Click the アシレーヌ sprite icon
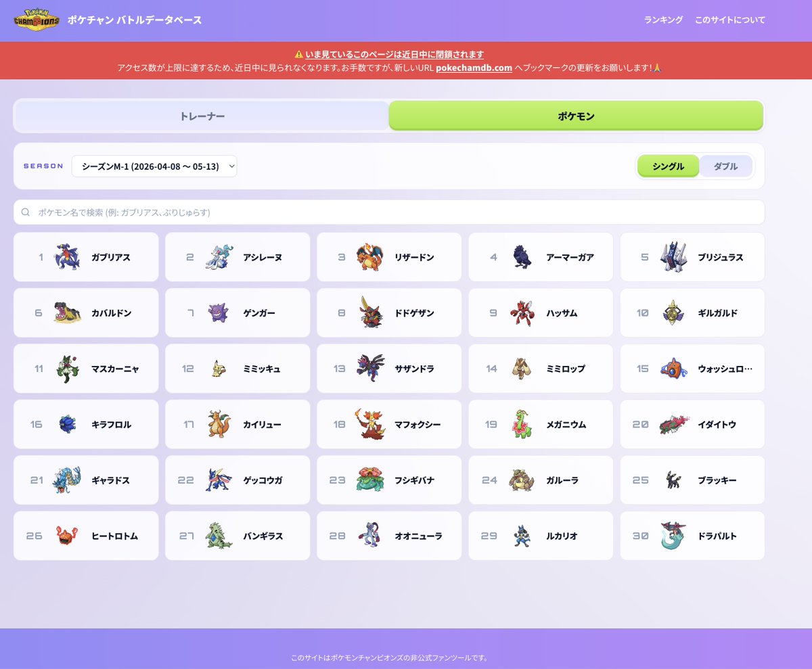Screen dimensions: 812x669 219,257
